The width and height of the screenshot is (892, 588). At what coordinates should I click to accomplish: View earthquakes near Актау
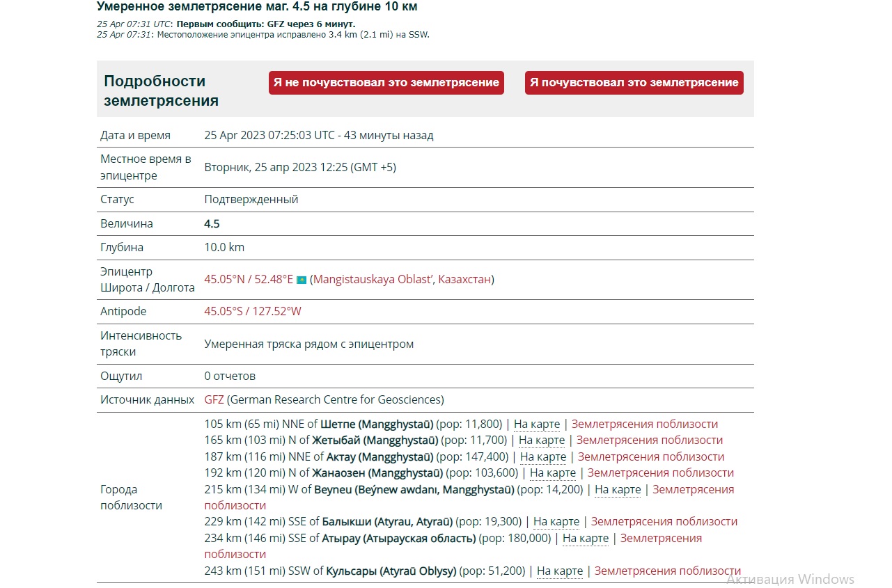(x=650, y=456)
